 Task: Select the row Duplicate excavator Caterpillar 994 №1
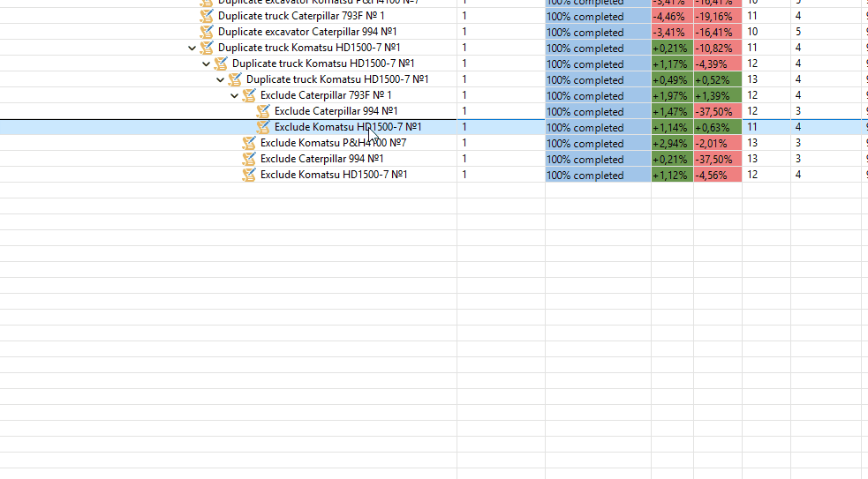pos(307,32)
